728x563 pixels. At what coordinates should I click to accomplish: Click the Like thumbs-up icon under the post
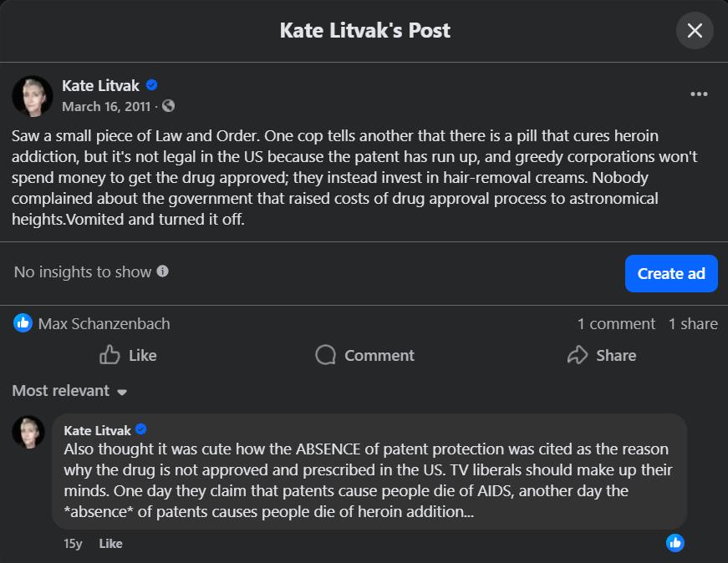[109, 355]
